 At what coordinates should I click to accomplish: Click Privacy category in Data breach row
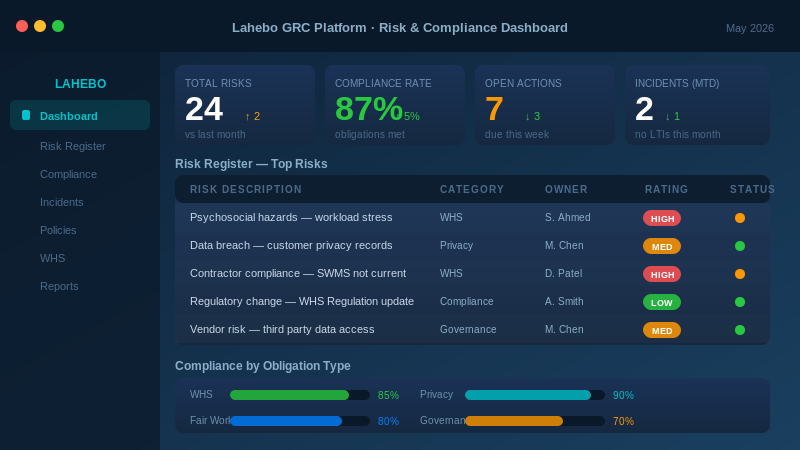point(456,245)
